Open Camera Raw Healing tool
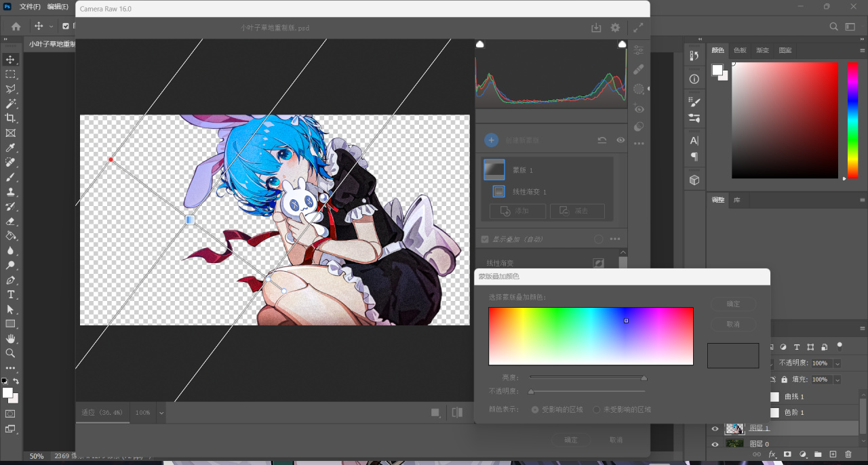 tap(638, 69)
